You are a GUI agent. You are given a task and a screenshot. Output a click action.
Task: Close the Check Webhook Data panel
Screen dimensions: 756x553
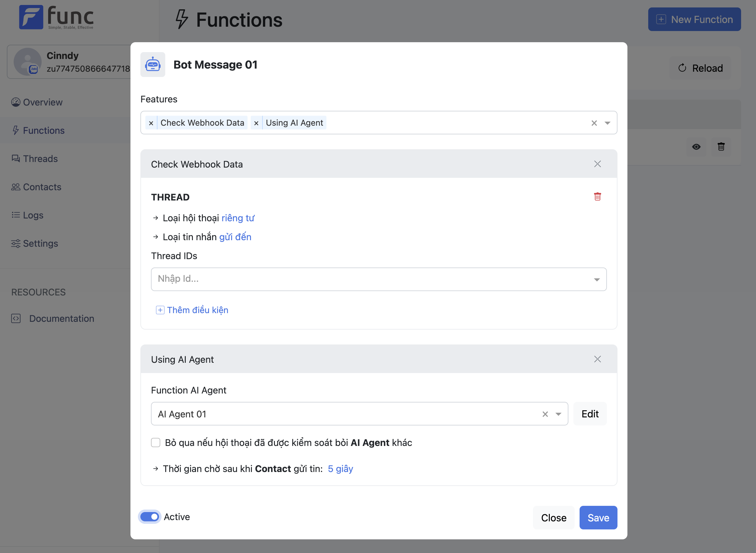pos(597,164)
